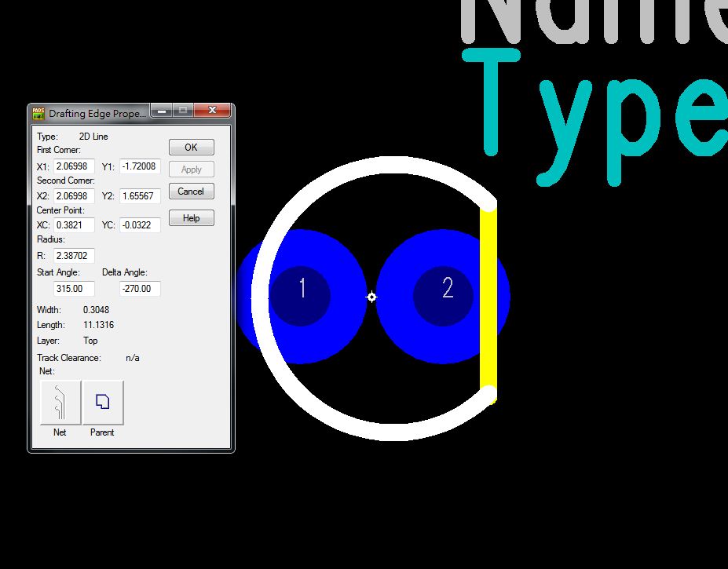Click the Width value 0.3048
The image size is (728, 569).
click(x=96, y=310)
